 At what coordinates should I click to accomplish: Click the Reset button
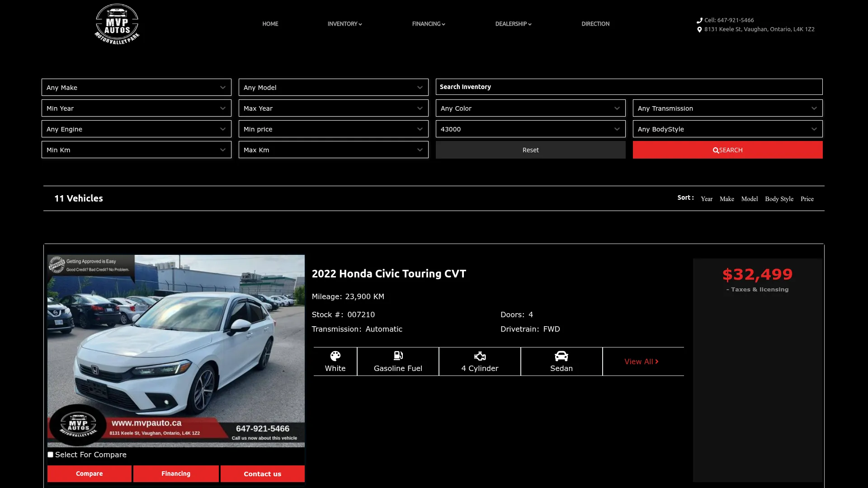(531, 150)
